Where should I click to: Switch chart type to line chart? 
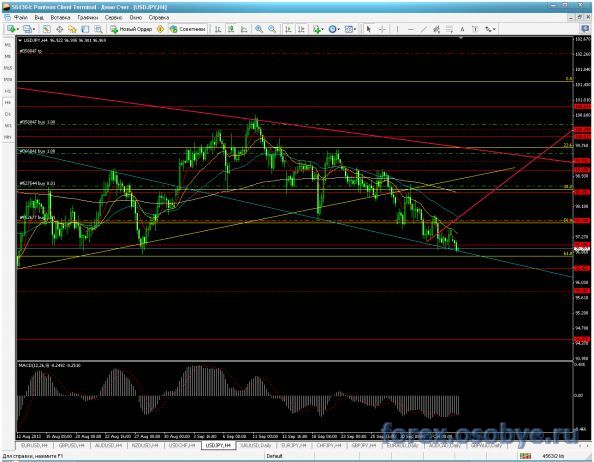(244, 29)
